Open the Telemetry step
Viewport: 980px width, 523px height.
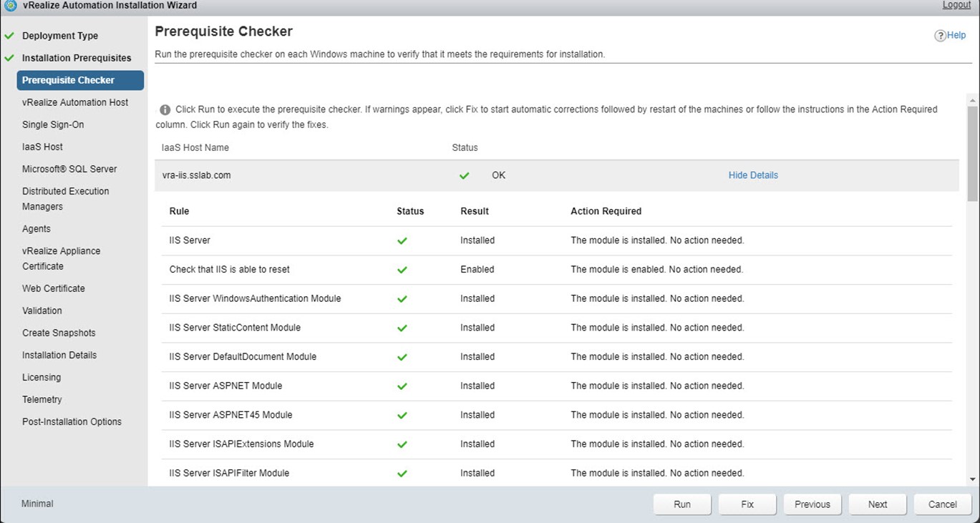(x=42, y=399)
